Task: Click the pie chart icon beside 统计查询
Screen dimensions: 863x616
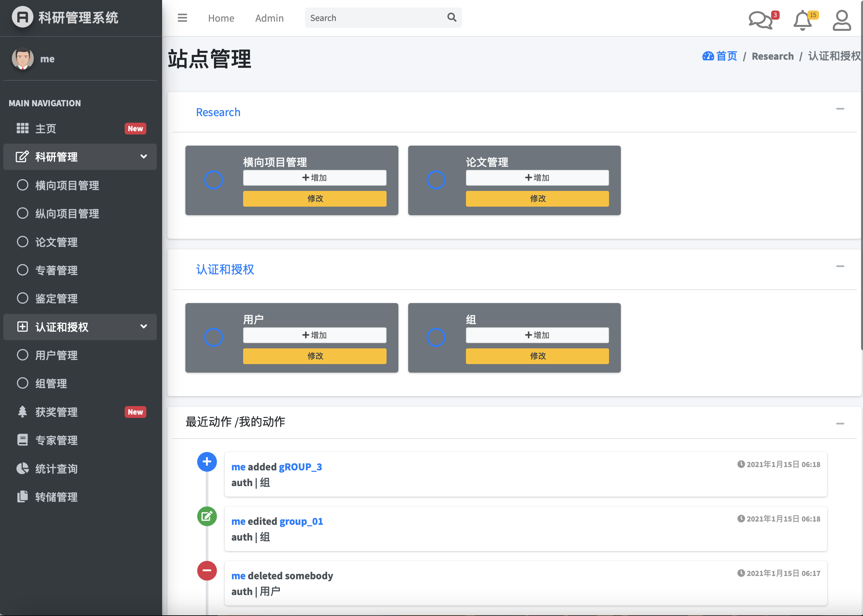Action: 22,468
